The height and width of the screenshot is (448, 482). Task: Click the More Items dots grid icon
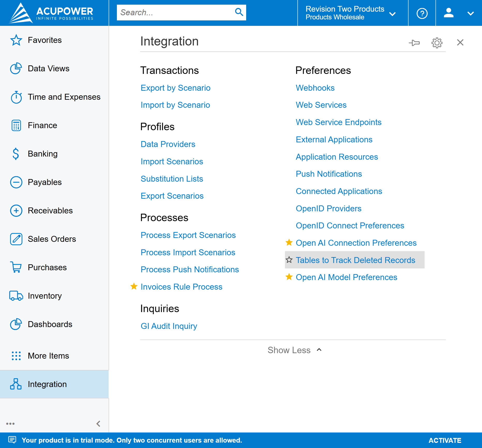point(16,356)
